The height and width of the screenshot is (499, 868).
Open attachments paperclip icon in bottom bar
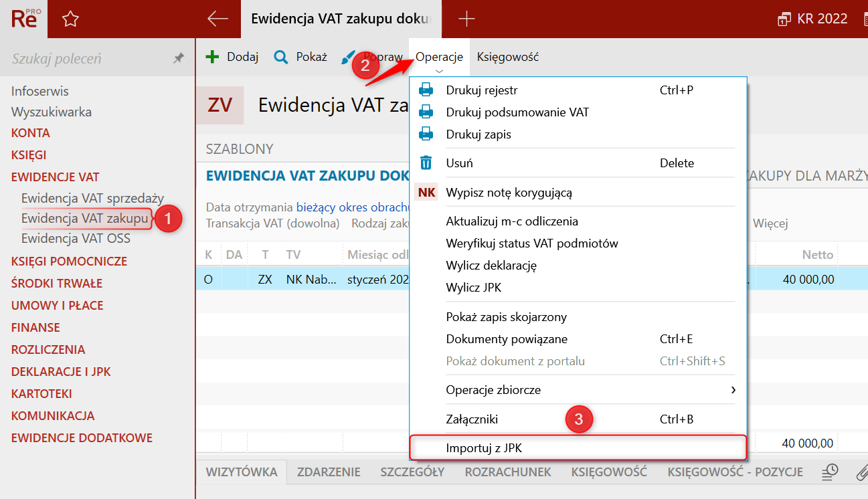(x=862, y=473)
